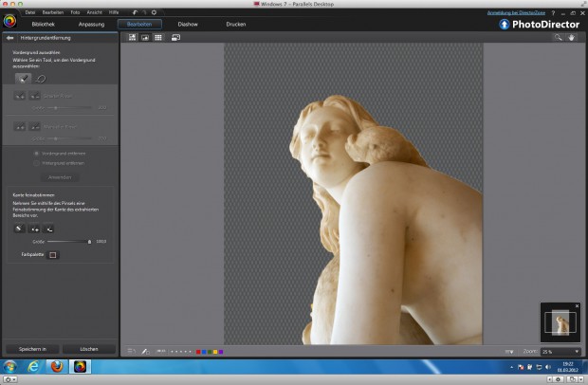
Task: Switch to the Bibliothek tab
Action: pyautogui.click(x=43, y=25)
